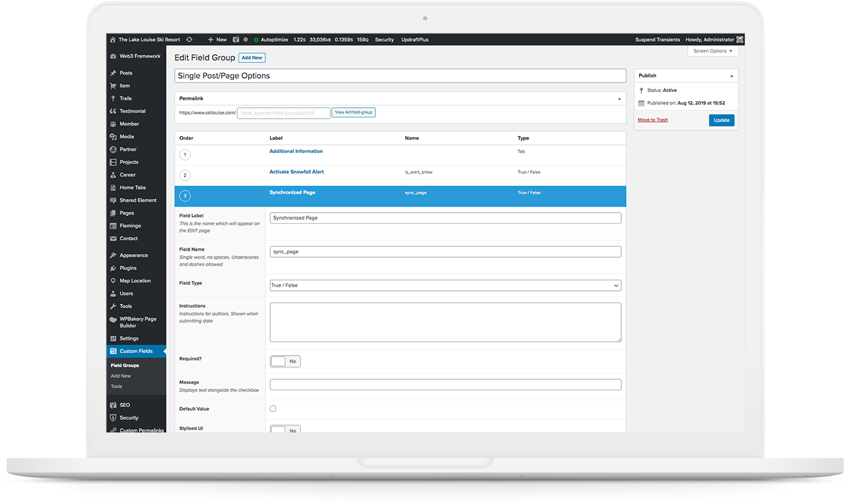844x504 pixels.
Task: Toggle the Stylised UI switch
Action: [285, 430]
